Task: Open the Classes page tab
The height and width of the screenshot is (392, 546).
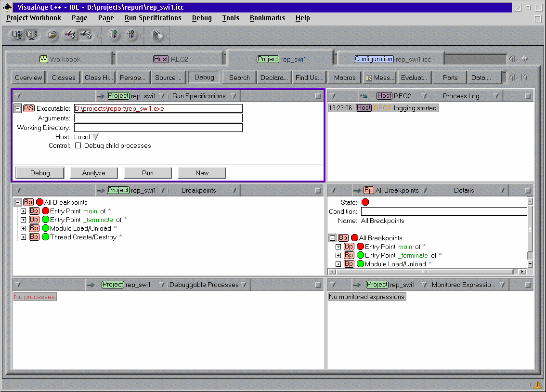Action: tap(64, 78)
